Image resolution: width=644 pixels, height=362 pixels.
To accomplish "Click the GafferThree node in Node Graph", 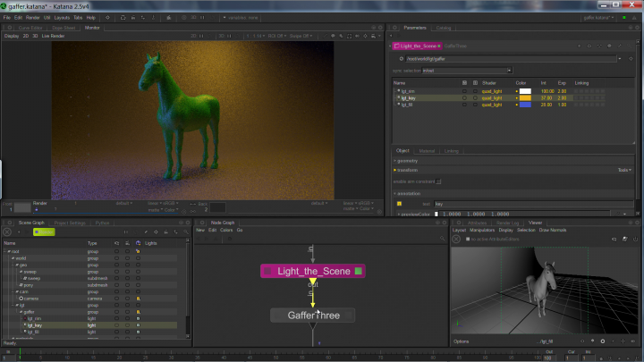I will [x=312, y=316].
